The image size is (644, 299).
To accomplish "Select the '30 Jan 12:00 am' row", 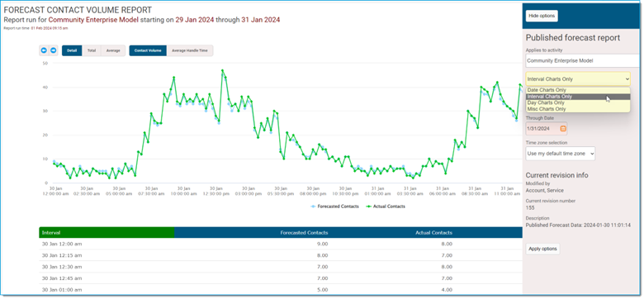I will tap(281, 244).
